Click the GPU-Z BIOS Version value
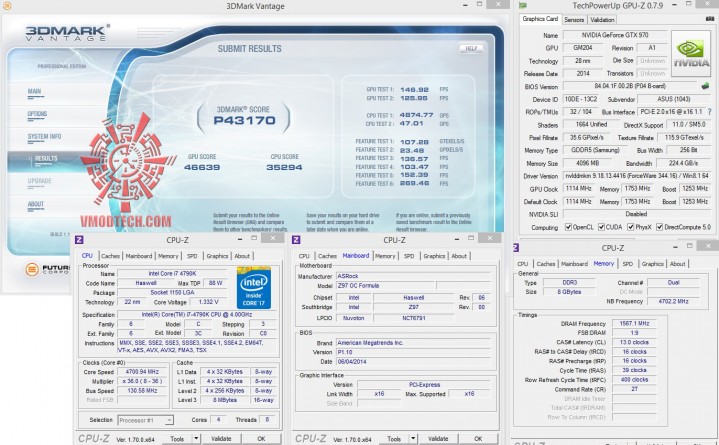Image resolution: width=719 pixels, height=445 pixels. click(x=630, y=86)
